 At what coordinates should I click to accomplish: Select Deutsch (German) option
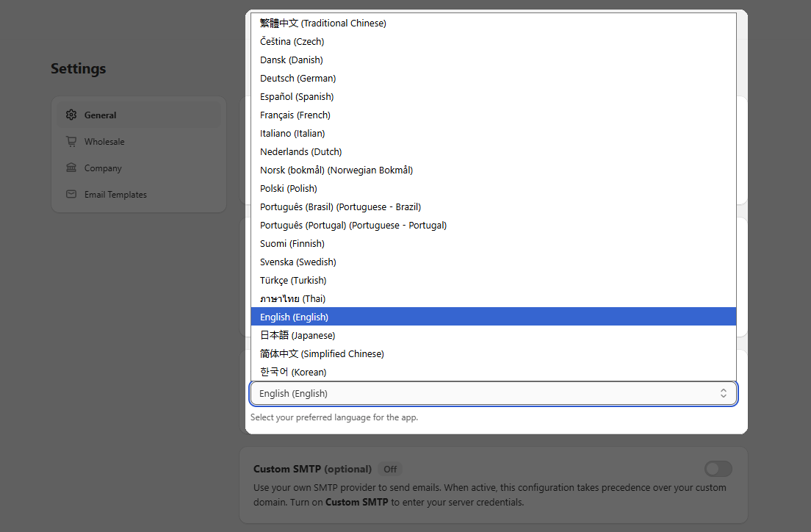coord(494,78)
